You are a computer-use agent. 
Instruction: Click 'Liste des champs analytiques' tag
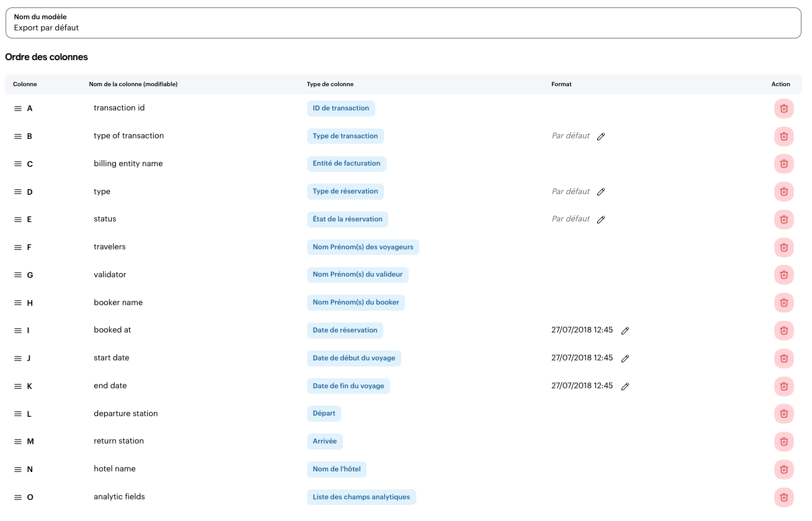[361, 497]
